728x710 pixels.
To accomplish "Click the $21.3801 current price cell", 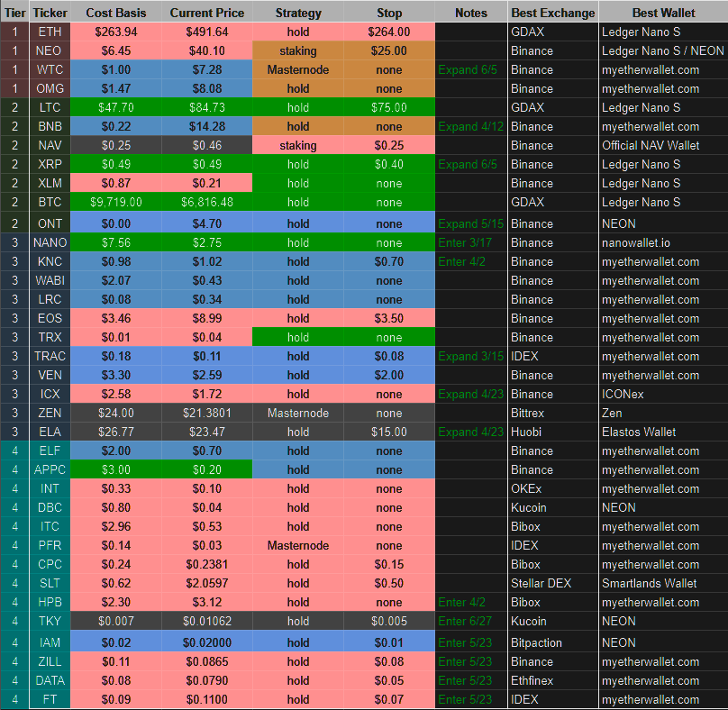I will [207, 414].
